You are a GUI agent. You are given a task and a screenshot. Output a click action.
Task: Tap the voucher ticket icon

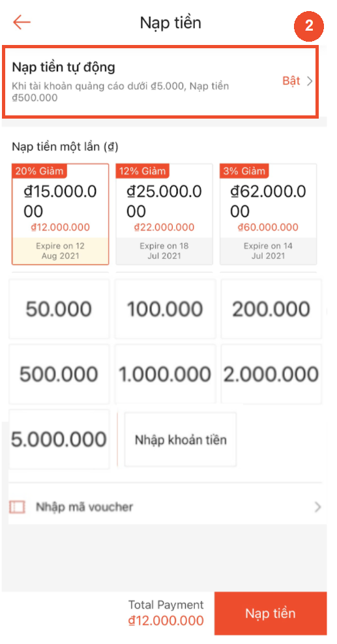pos(17,507)
